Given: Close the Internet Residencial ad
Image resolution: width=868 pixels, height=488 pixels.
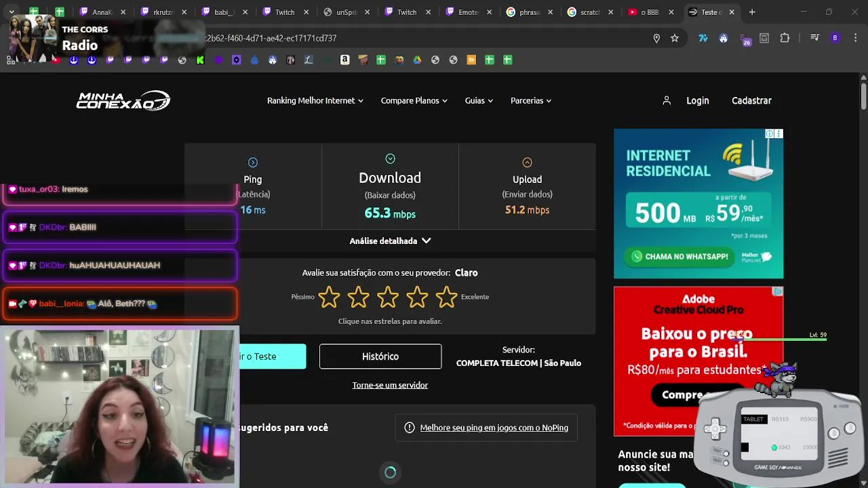Looking at the screenshot, I should click(x=778, y=134).
